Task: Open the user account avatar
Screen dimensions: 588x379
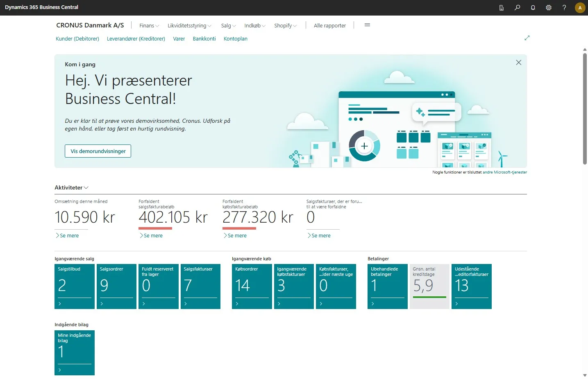Action: (x=580, y=8)
